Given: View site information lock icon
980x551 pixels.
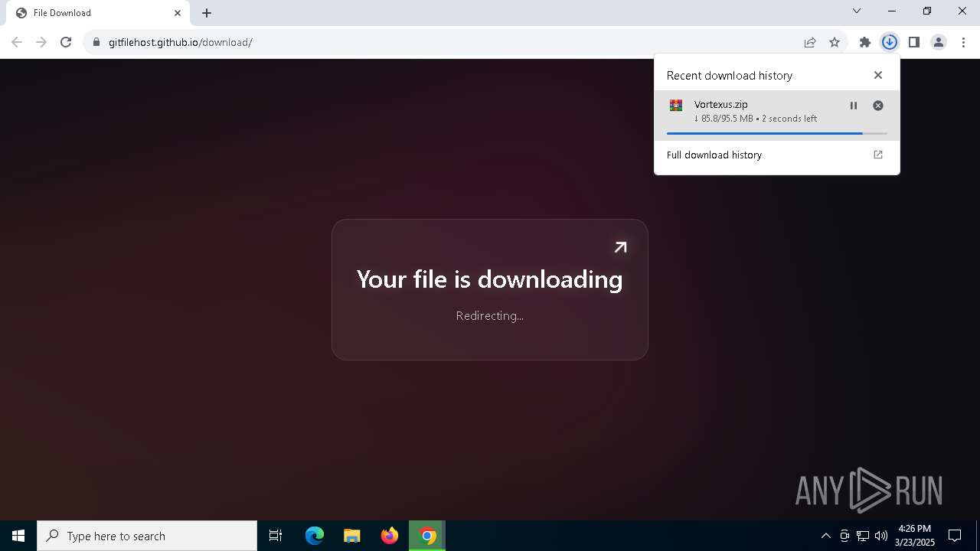Looking at the screenshot, I should 96,42.
